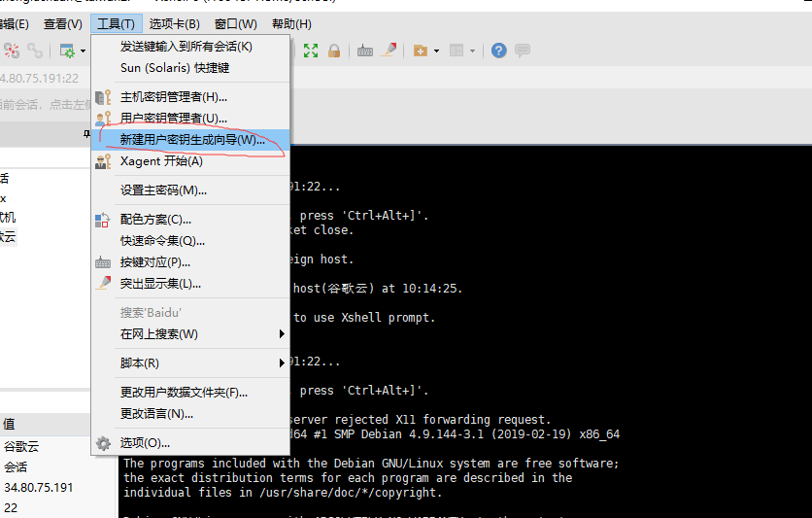This screenshot has height=518, width=812.
Task: Open the 帮助(H) menu
Action: (291, 23)
